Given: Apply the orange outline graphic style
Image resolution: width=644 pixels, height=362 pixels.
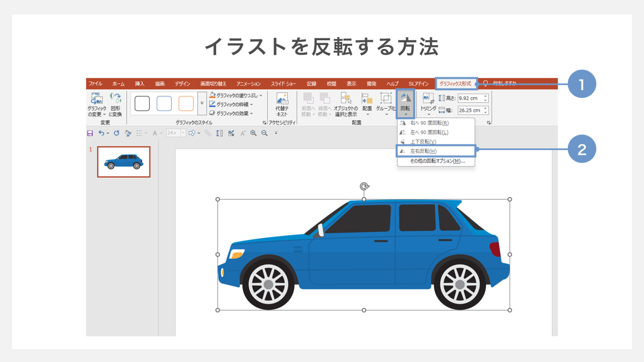Looking at the screenshot, I should (x=186, y=104).
